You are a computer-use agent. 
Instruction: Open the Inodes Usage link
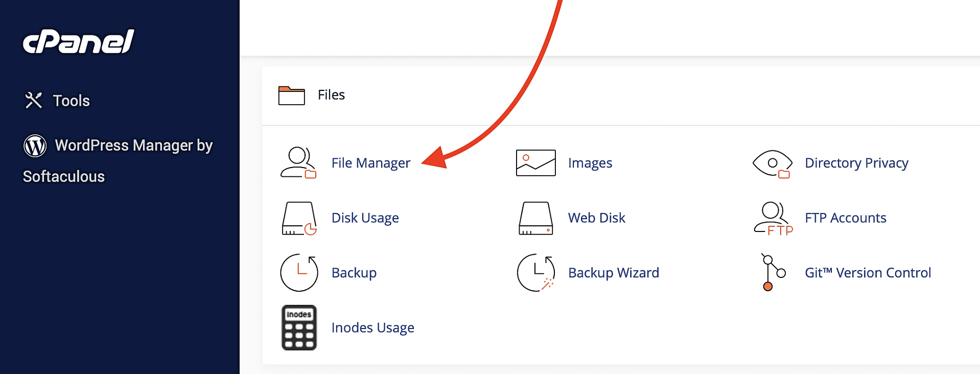[372, 328]
